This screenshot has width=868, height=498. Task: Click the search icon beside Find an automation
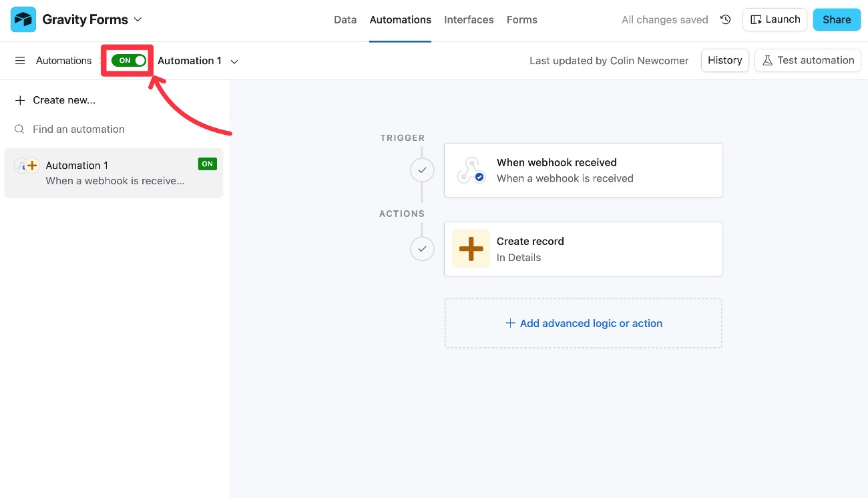pos(19,129)
